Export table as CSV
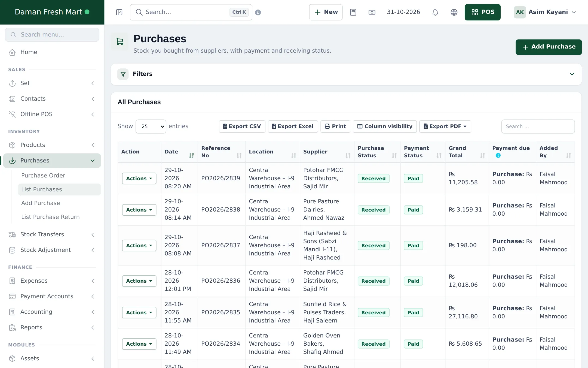Screen dimensions: 588x368 point(242,126)
